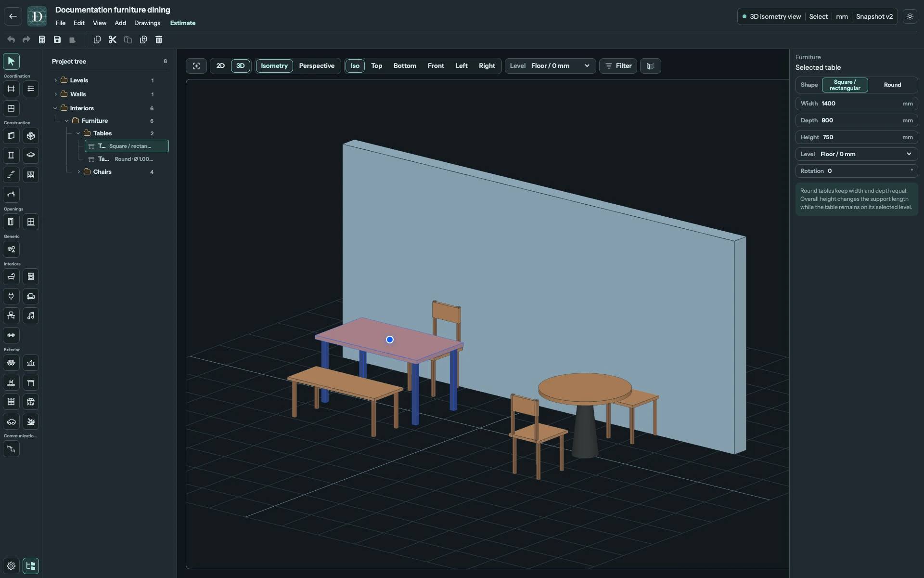Choose the stairs tool in Construction

point(11,175)
